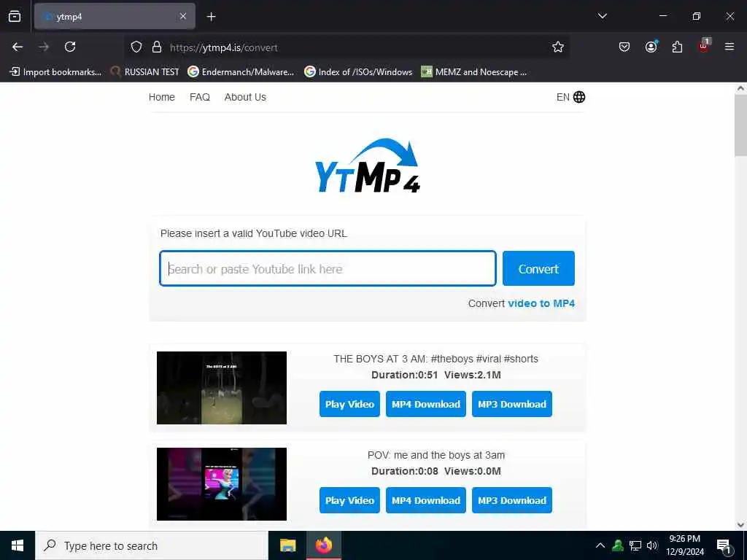Open network status tray icon
747x560 pixels.
635,545
